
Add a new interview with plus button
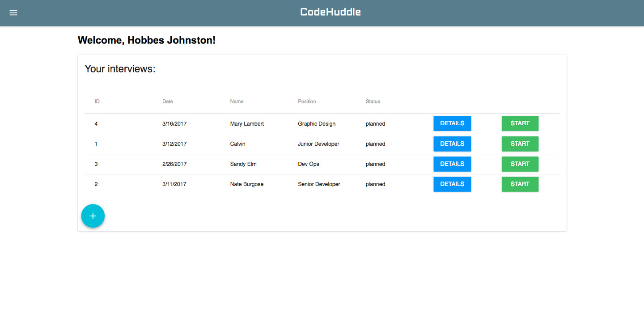pyautogui.click(x=93, y=216)
